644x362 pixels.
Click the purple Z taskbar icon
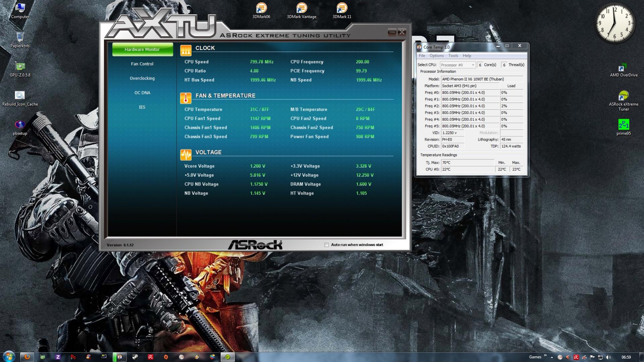(x=58, y=357)
